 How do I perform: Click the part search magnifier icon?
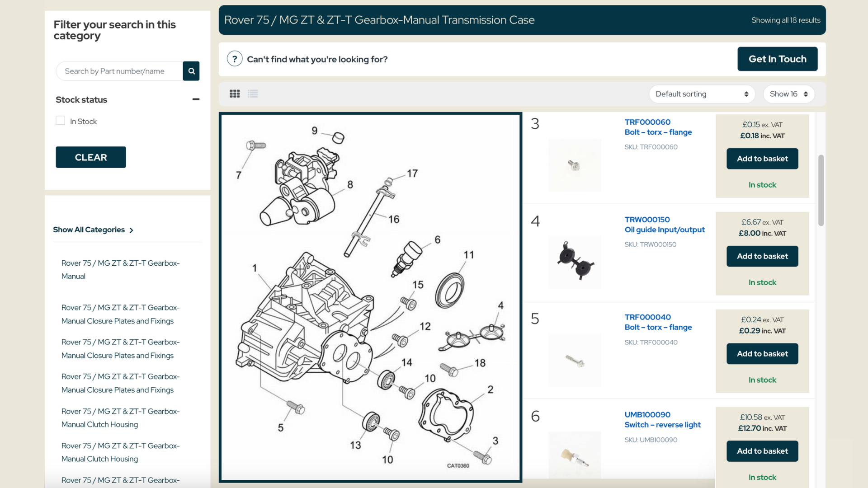tap(191, 71)
